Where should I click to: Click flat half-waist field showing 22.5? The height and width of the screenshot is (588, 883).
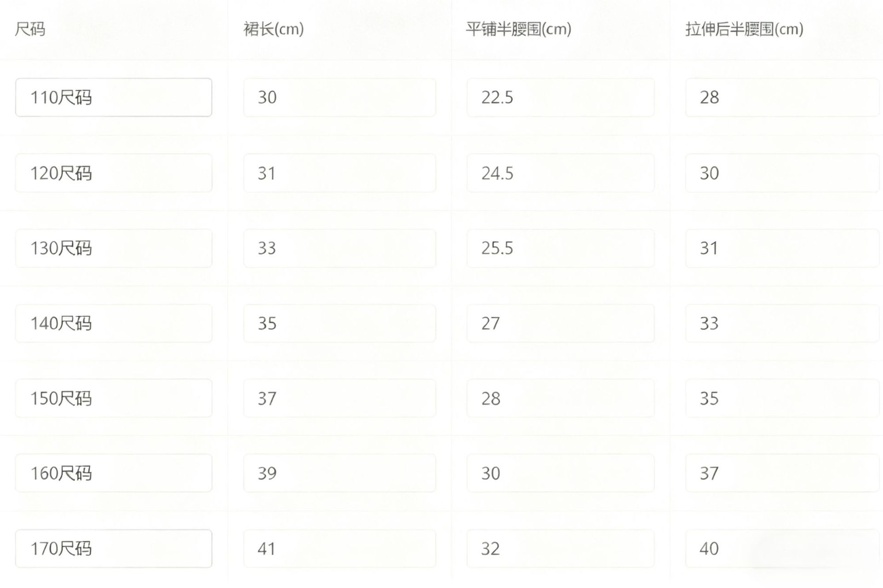(x=560, y=97)
